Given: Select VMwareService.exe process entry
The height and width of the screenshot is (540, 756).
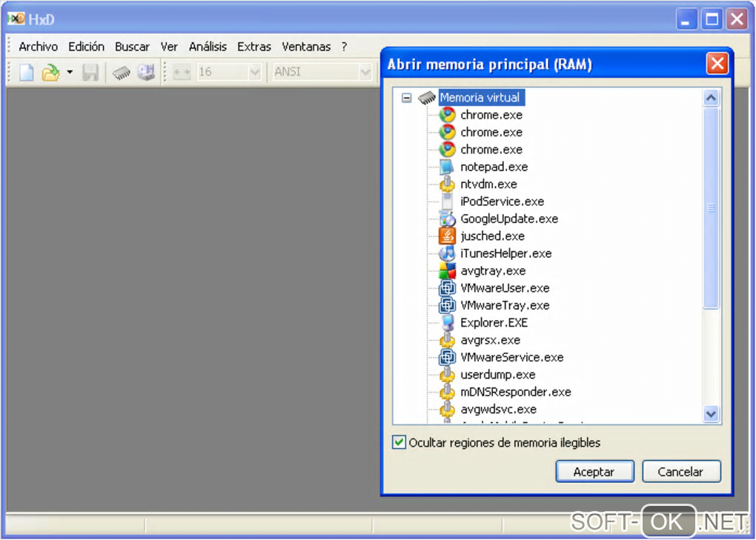Looking at the screenshot, I should pyautogui.click(x=512, y=357).
